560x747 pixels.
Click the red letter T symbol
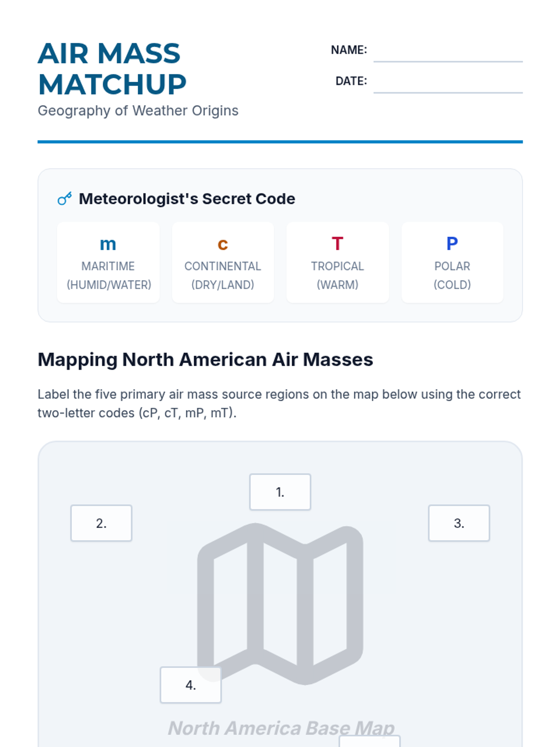point(337,244)
